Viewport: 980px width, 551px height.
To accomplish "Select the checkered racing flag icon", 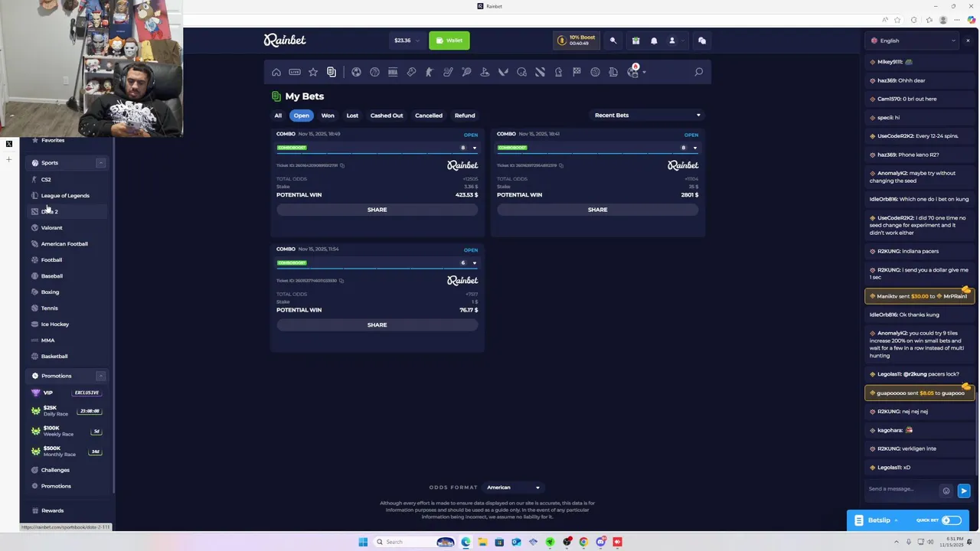I will pyautogui.click(x=577, y=72).
